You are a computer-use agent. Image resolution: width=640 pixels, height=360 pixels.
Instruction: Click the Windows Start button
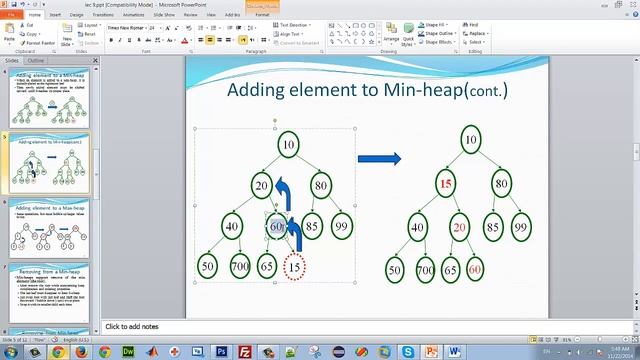point(10,352)
